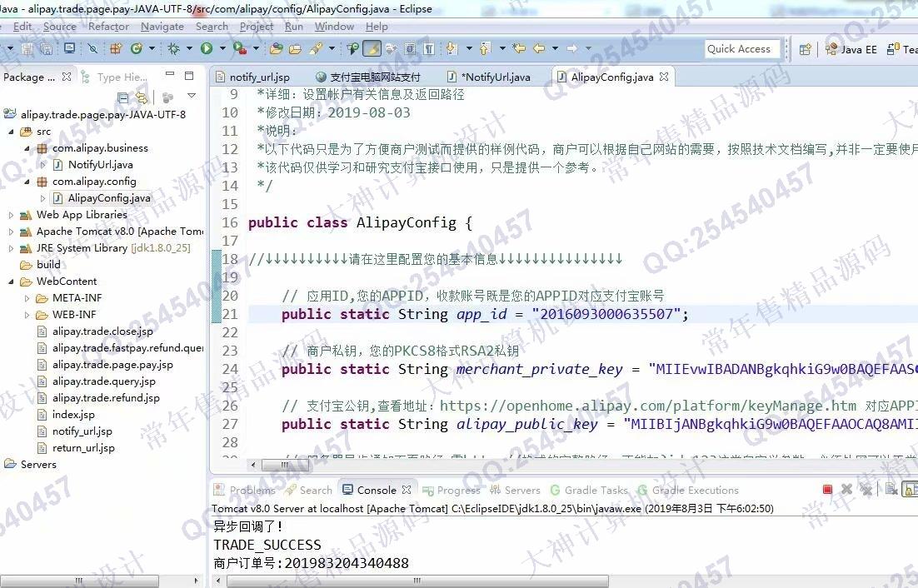Select the Servers project
918x588 pixels.
[x=38, y=465]
